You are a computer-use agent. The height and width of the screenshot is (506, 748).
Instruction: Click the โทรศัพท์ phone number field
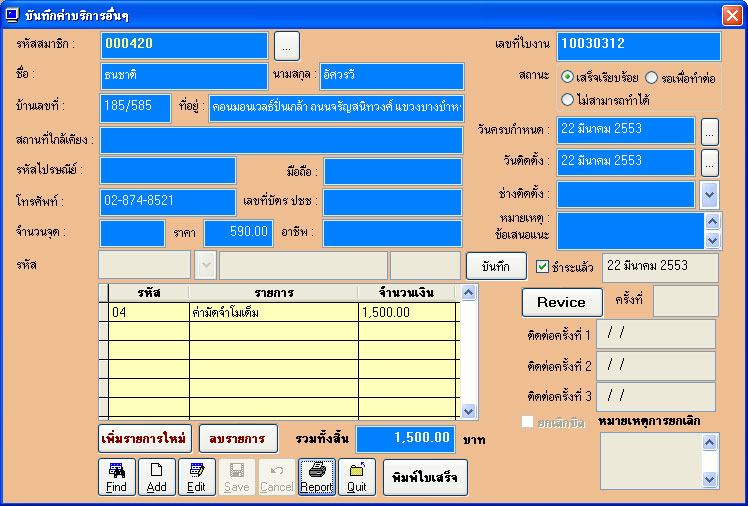pyautogui.click(x=168, y=201)
